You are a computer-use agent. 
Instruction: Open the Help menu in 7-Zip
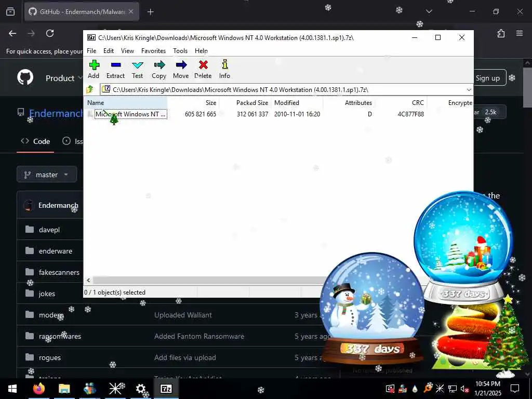click(201, 51)
